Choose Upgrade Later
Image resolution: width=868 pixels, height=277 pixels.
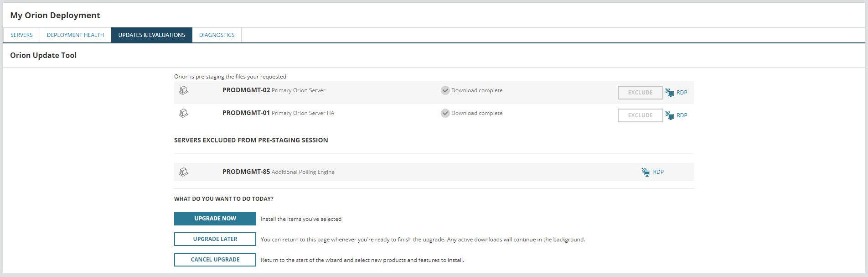pyautogui.click(x=215, y=239)
